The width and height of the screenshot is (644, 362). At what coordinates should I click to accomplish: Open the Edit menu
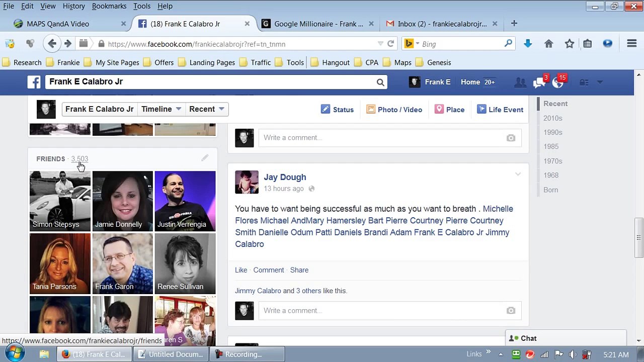click(x=27, y=6)
